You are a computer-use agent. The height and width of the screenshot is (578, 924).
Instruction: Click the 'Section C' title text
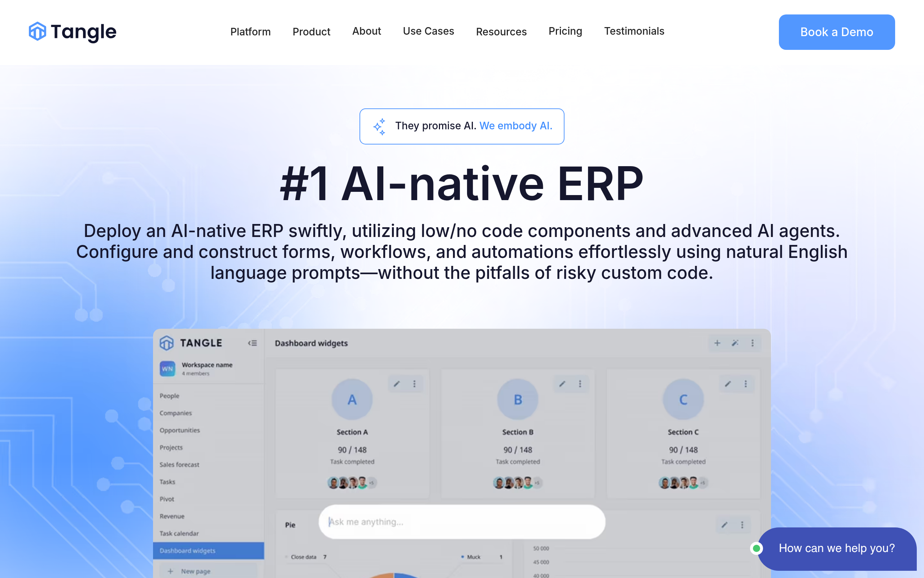tap(684, 432)
